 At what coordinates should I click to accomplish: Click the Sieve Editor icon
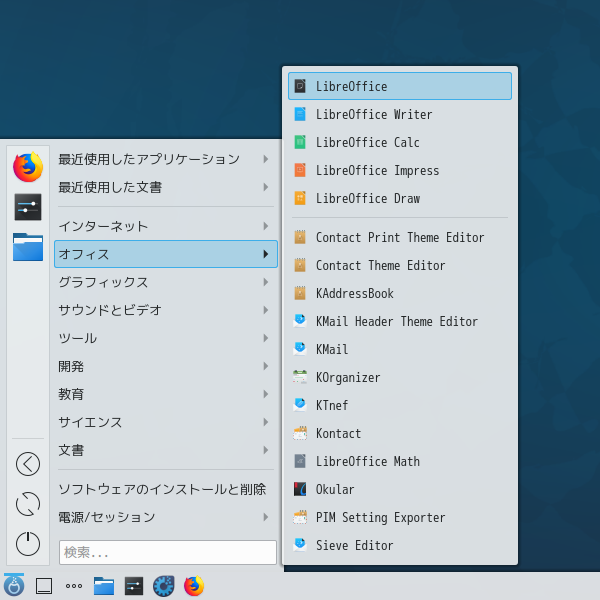(x=300, y=545)
